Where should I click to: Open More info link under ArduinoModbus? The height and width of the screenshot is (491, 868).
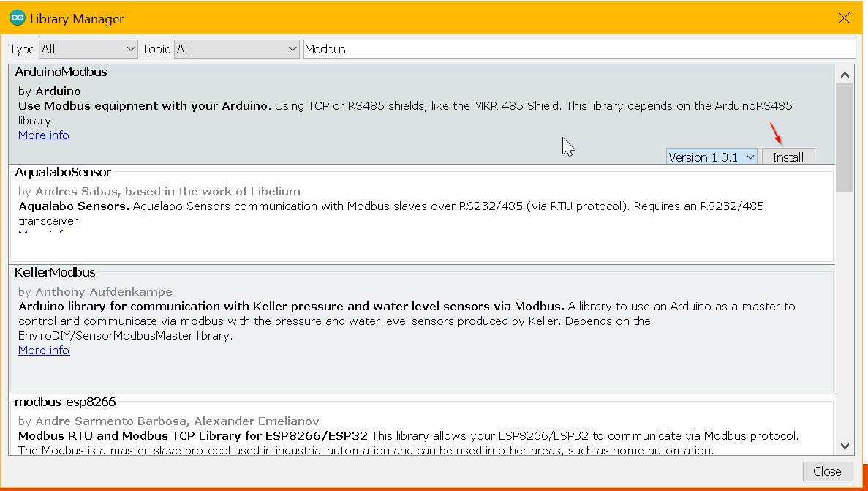(44, 135)
